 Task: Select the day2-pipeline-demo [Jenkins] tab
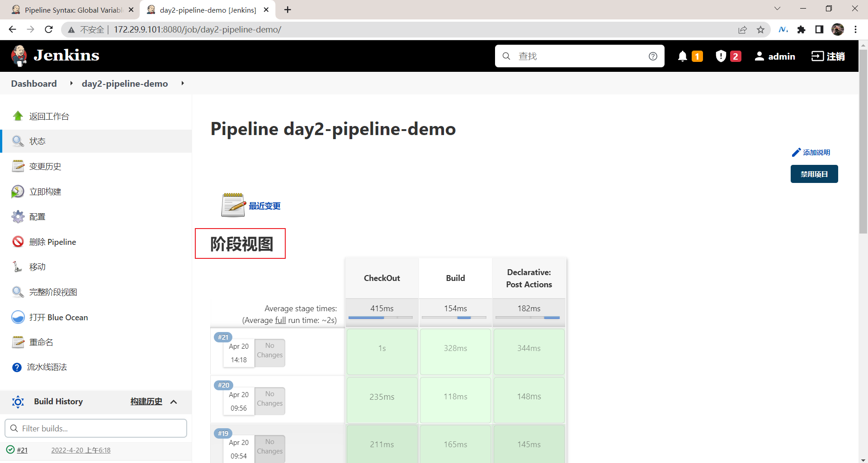(208, 10)
